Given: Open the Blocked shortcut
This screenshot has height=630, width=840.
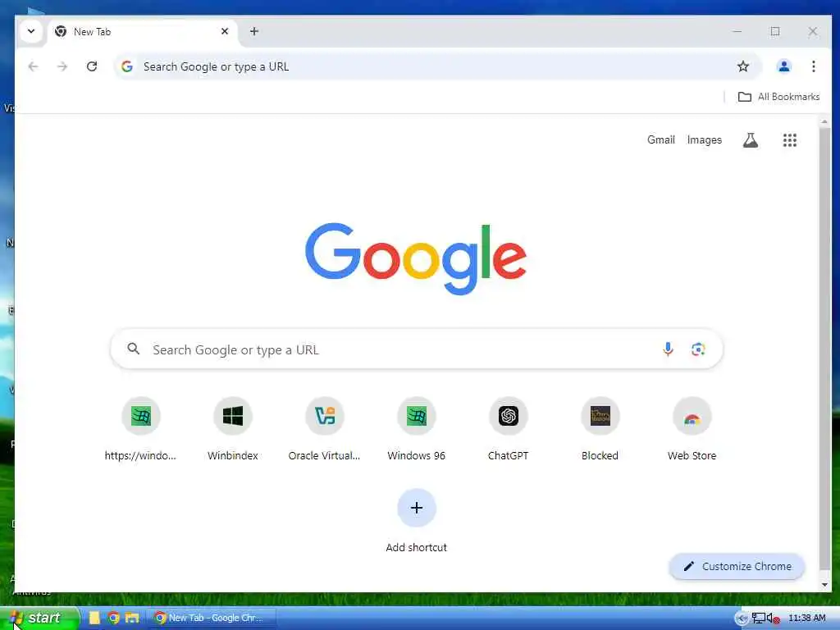Looking at the screenshot, I should (x=600, y=429).
